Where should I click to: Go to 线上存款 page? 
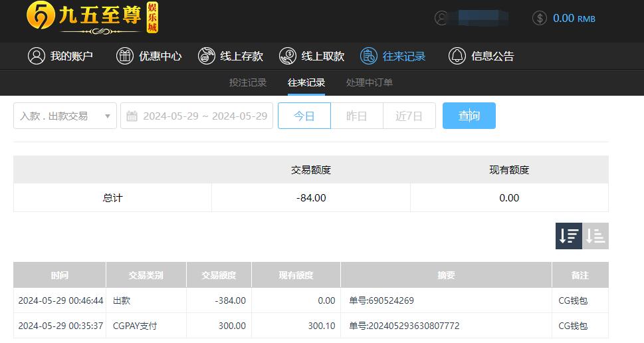click(230, 56)
